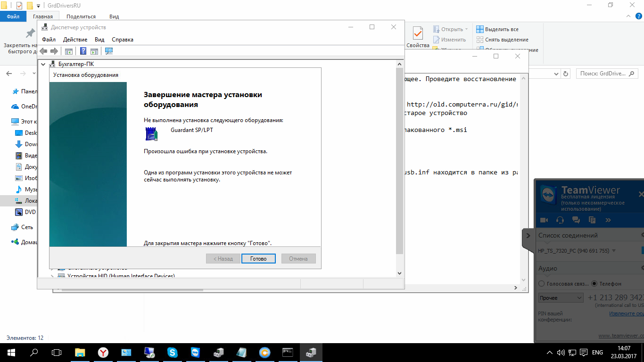Click the Guardant SP/LPT device icon
The image size is (644, 362).
pos(151,134)
